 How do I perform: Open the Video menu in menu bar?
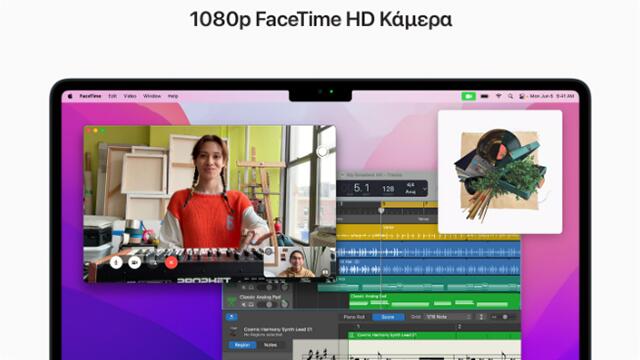130,96
